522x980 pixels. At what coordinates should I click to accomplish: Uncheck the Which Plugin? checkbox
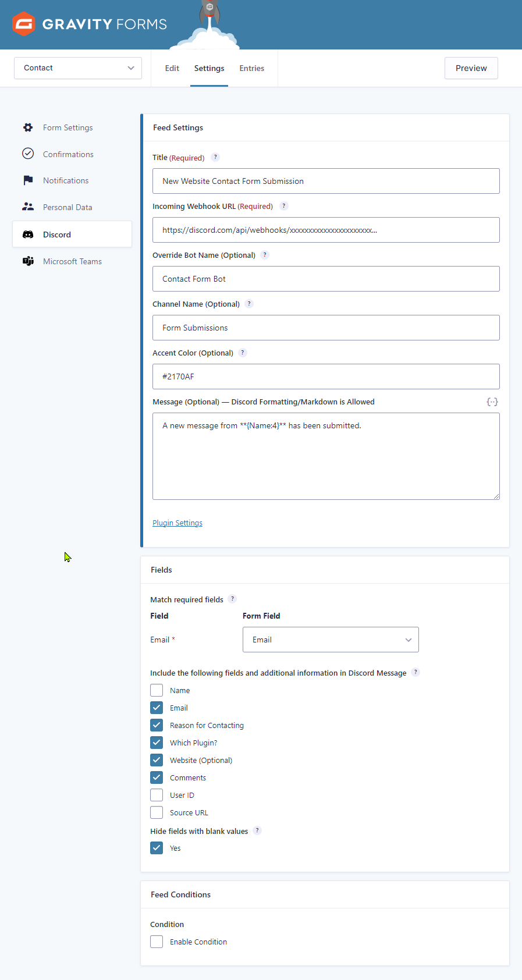pos(157,743)
